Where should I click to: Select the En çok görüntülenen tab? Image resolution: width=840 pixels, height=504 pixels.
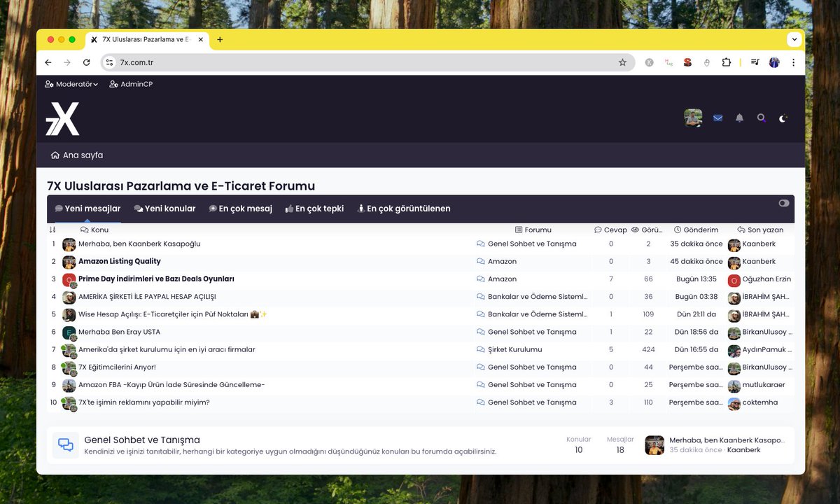point(404,209)
